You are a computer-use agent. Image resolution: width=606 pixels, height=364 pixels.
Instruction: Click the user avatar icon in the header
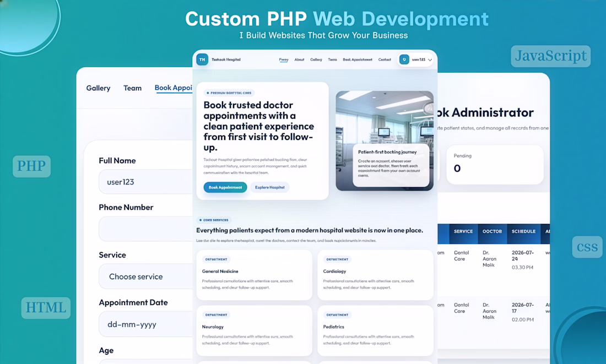click(404, 59)
